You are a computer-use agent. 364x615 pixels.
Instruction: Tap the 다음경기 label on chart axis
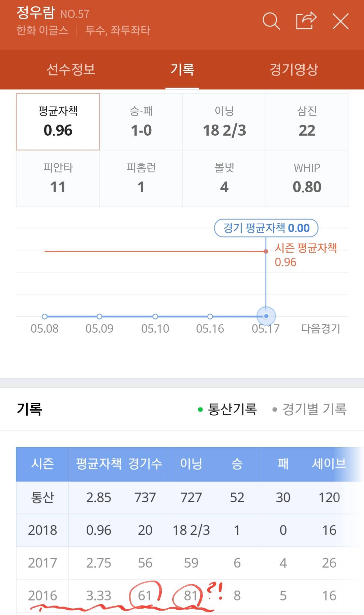pyautogui.click(x=321, y=328)
